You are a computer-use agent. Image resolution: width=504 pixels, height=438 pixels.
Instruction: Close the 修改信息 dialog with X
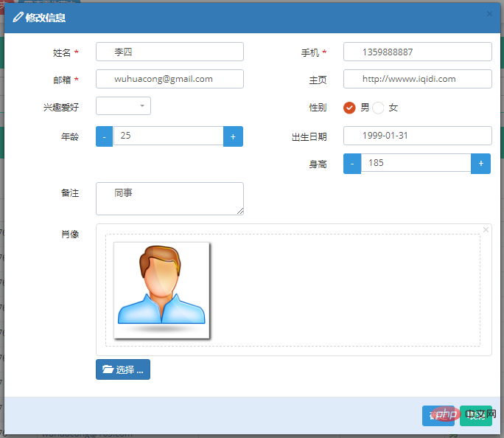pyautogui.click(x=489, y=14)
